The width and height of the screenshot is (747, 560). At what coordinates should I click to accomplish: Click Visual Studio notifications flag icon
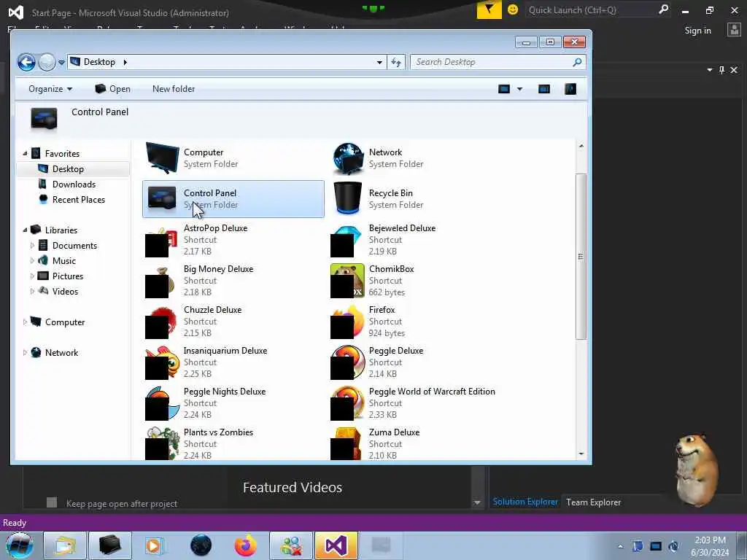coord(489,9)
